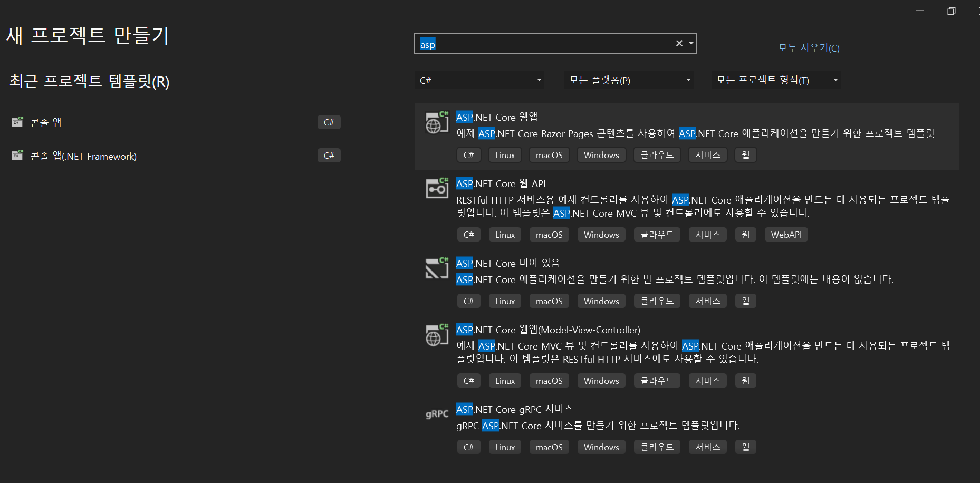Click the Linux tag under the 웹 API template
This screenshot has width=980, height=483.
[505, 235]
